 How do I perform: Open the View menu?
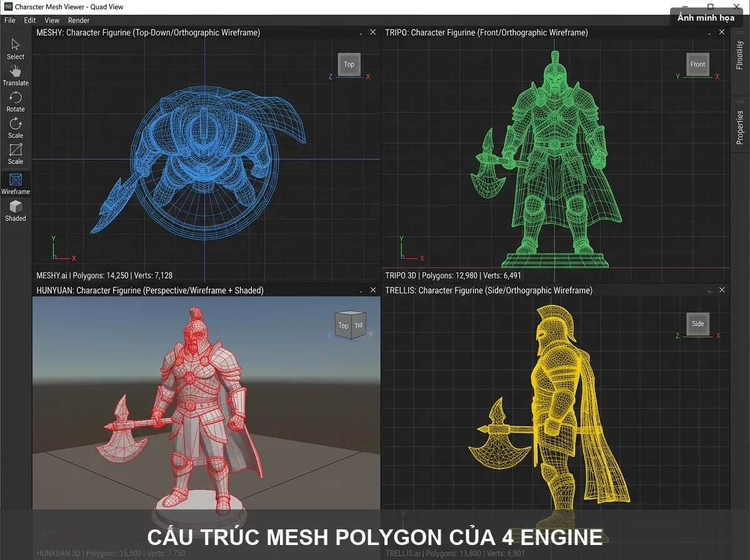52,20
